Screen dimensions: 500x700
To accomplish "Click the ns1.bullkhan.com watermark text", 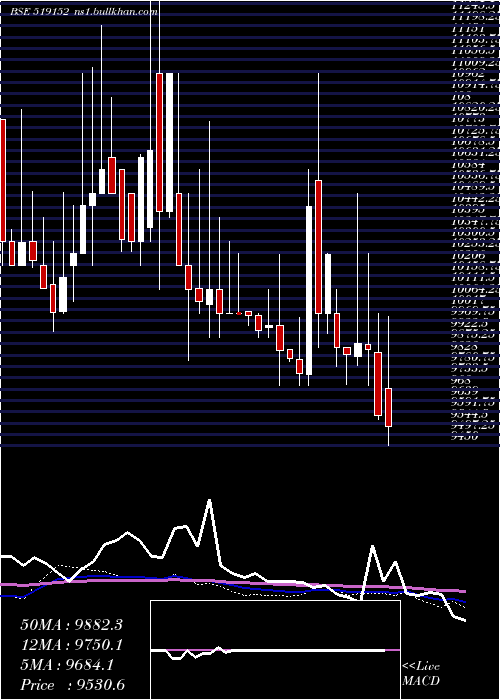I will (x=117, y=12).
